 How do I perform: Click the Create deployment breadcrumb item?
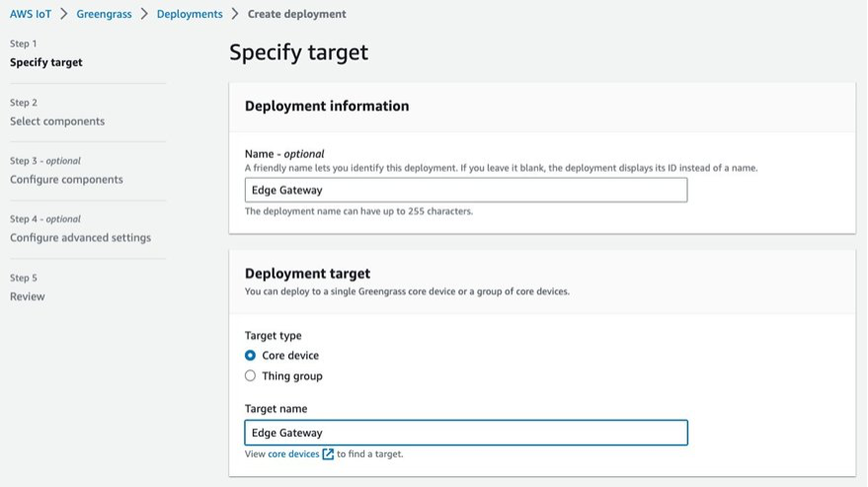[296, 14]
